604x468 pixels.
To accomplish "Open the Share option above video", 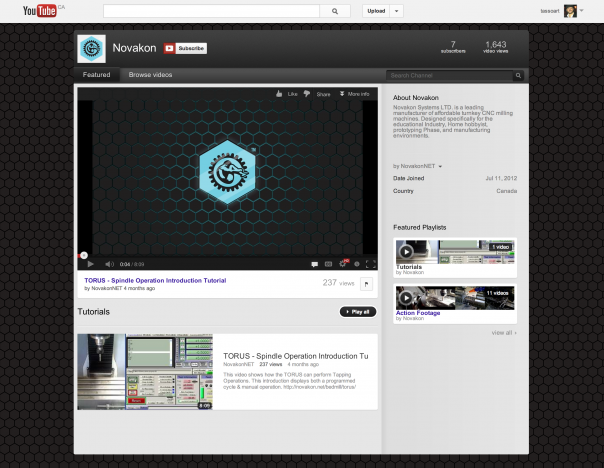I will [323, 94].
